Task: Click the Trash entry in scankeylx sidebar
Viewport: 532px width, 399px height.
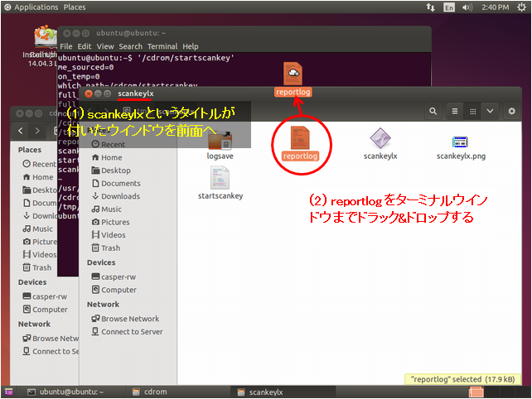Action: [111, 248]
